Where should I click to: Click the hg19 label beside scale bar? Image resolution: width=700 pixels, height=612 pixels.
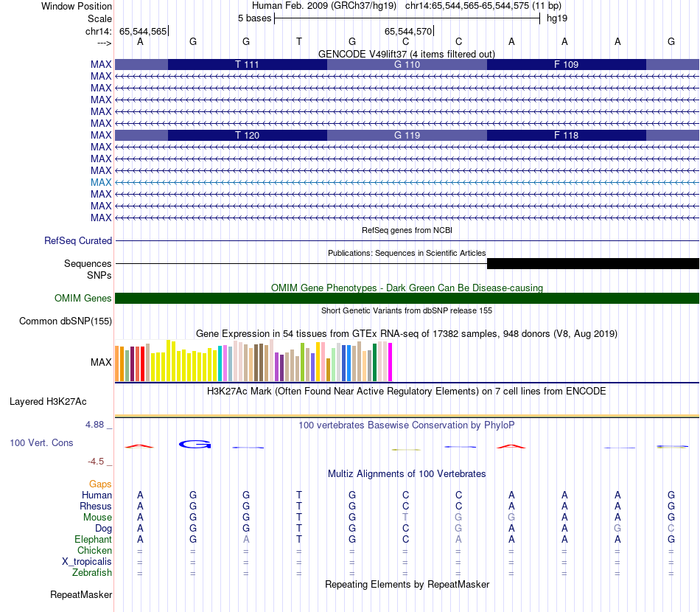click(557, 18)
